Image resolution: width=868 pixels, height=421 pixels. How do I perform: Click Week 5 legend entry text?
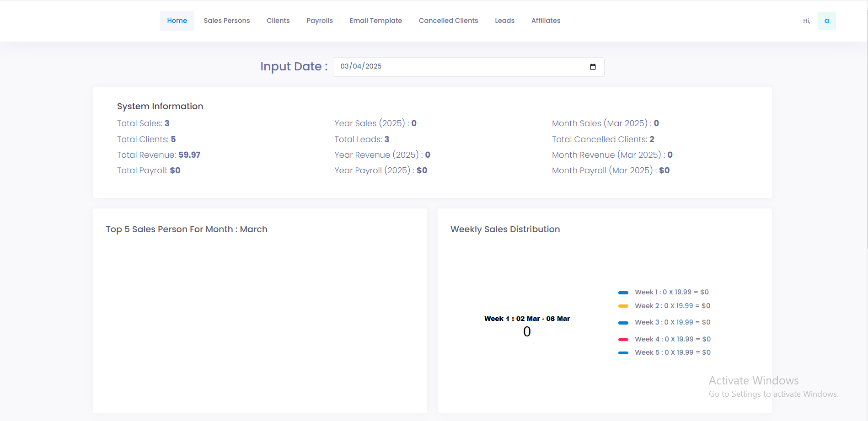[x=672, y=352]
